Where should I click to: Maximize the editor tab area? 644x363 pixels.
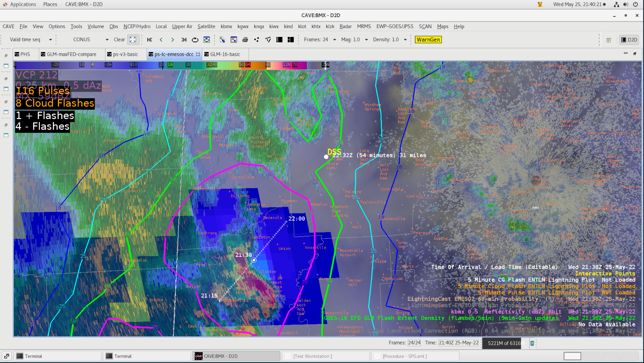click(x=635, y=53)
